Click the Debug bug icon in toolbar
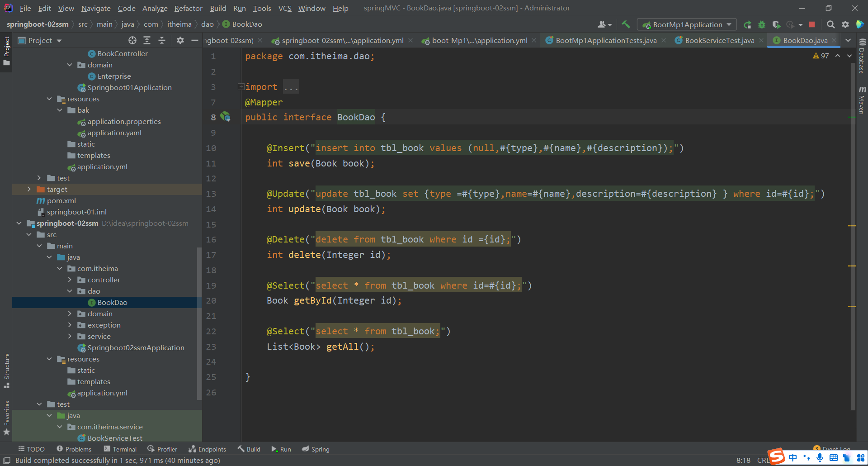868x466 pixels. pos(762,24)
